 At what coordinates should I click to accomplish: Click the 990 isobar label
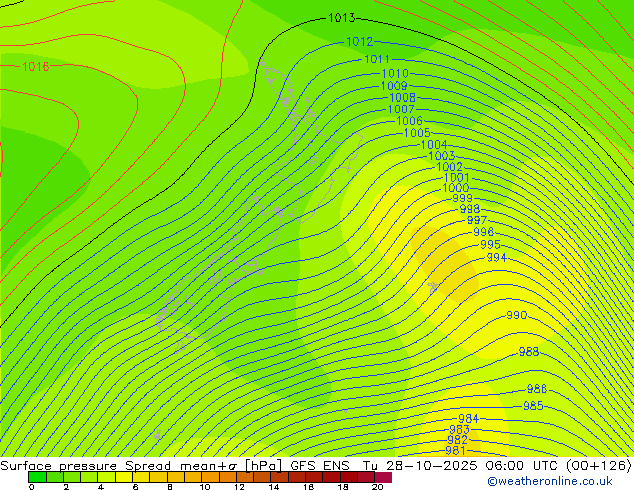click(517, 315)
